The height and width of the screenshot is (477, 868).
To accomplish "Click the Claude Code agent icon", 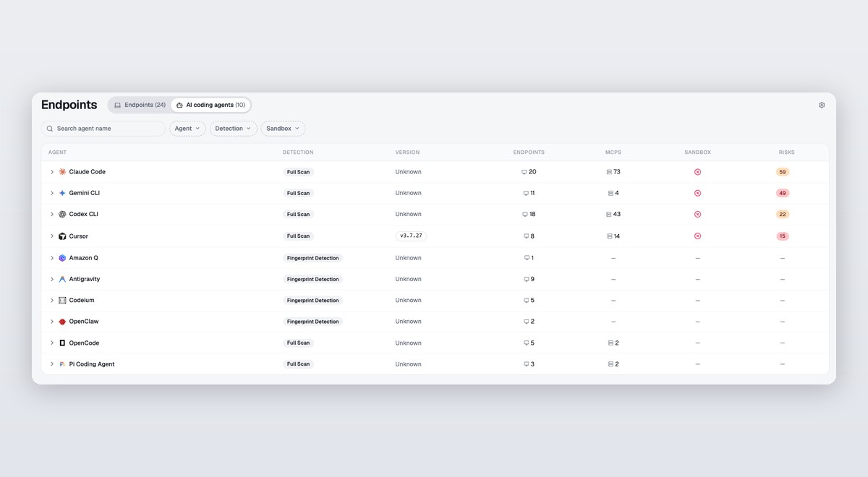I will (x=62, y=172).
